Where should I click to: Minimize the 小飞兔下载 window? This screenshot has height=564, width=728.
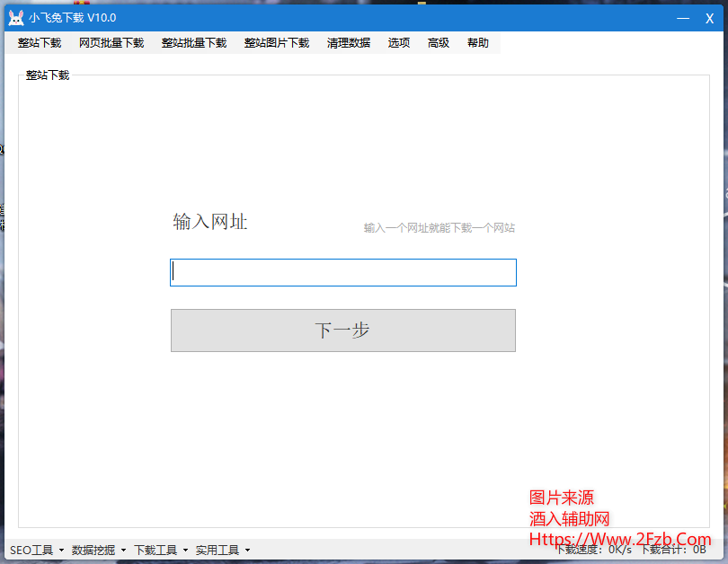pos(684,17)
